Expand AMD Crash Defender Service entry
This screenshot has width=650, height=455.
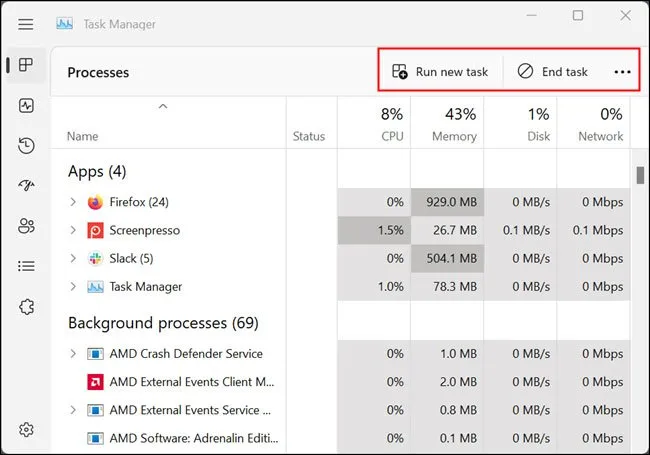click(73, 354)
